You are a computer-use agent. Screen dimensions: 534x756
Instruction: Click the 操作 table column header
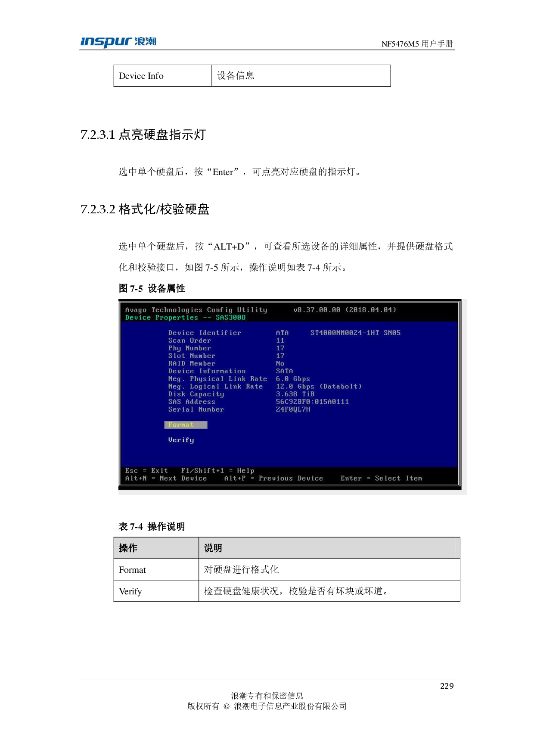coord(128,548)
